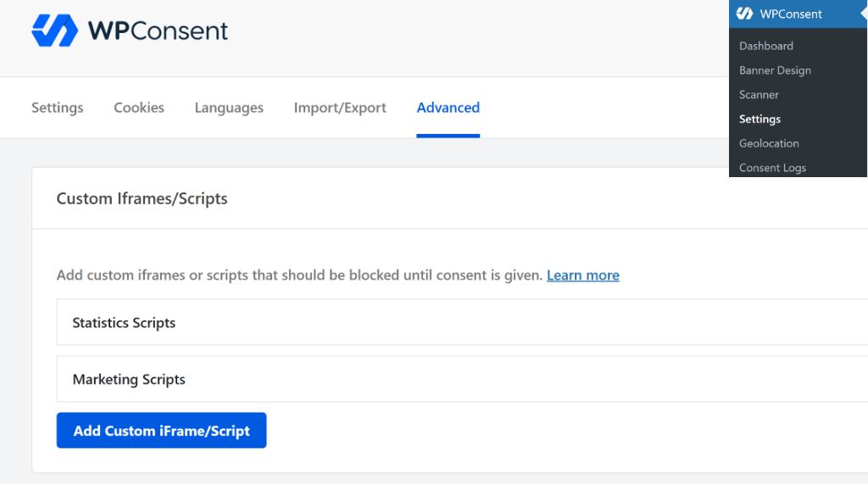The width and height of the screenshot is (868, 484).
Task: Switch to the Cookies tab
Action: click(139, 108)
